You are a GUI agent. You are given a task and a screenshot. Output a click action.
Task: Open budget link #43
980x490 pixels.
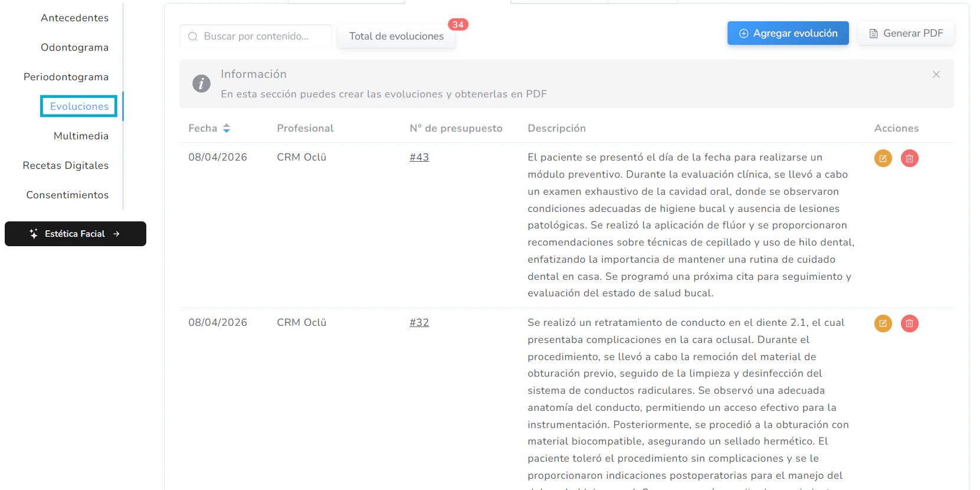pyautogui.click(x=419, y=157)
